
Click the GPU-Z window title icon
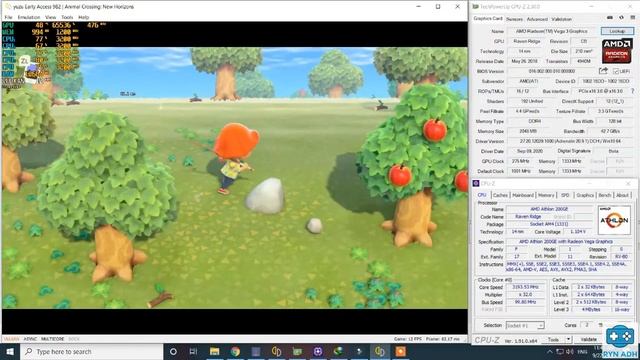(476, 7)
